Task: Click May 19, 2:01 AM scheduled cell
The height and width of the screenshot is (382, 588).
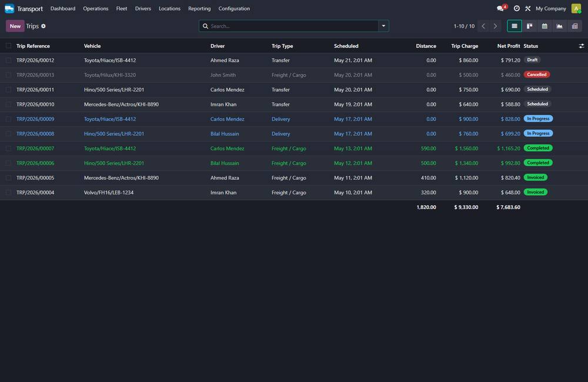Action: pos(353,104)
